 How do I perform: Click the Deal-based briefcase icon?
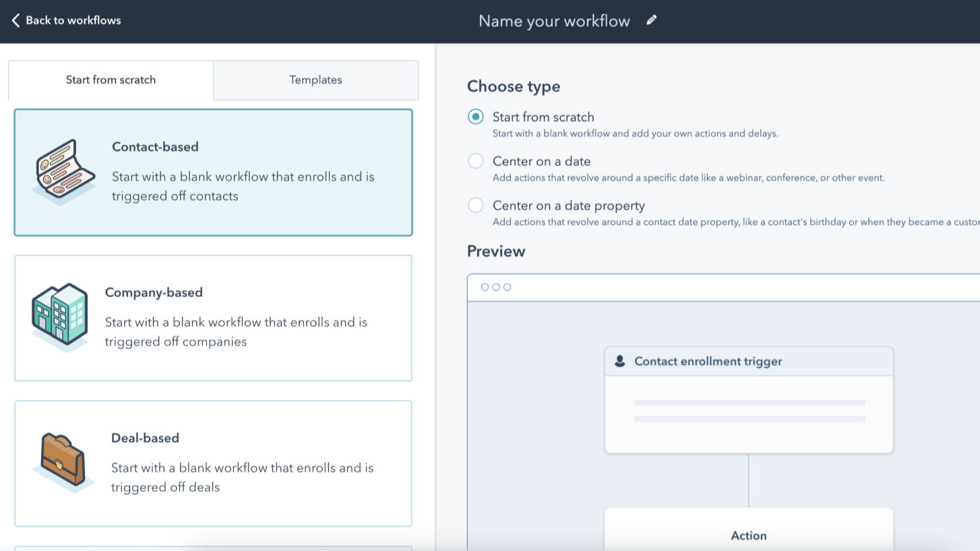[63, 461]
